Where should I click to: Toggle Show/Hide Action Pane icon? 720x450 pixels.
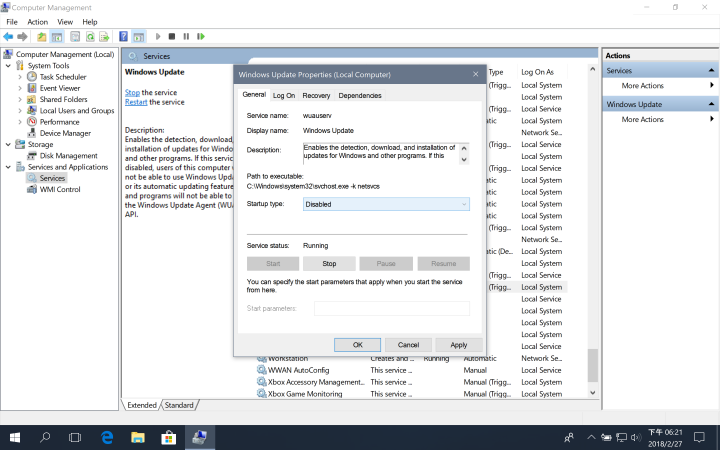pyautogui.click(x=138, y=36)
